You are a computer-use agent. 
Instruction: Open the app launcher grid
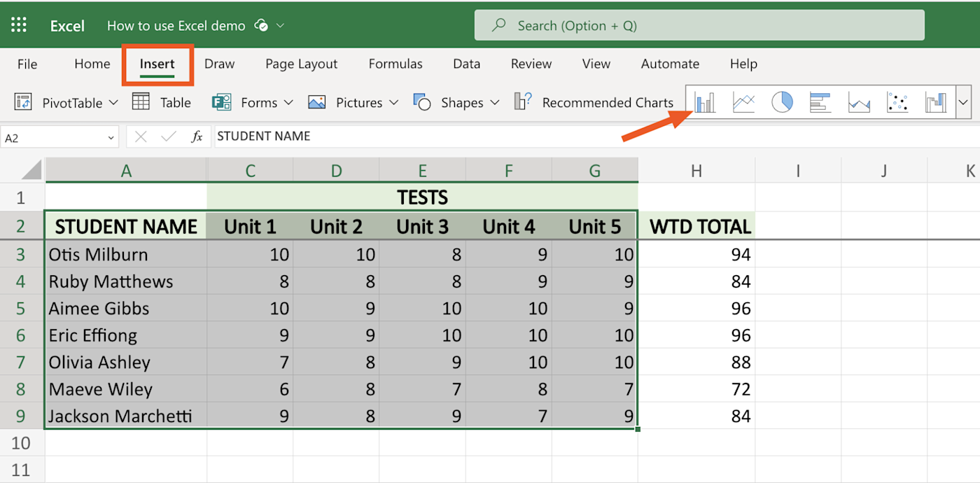(x=19, y=26)
